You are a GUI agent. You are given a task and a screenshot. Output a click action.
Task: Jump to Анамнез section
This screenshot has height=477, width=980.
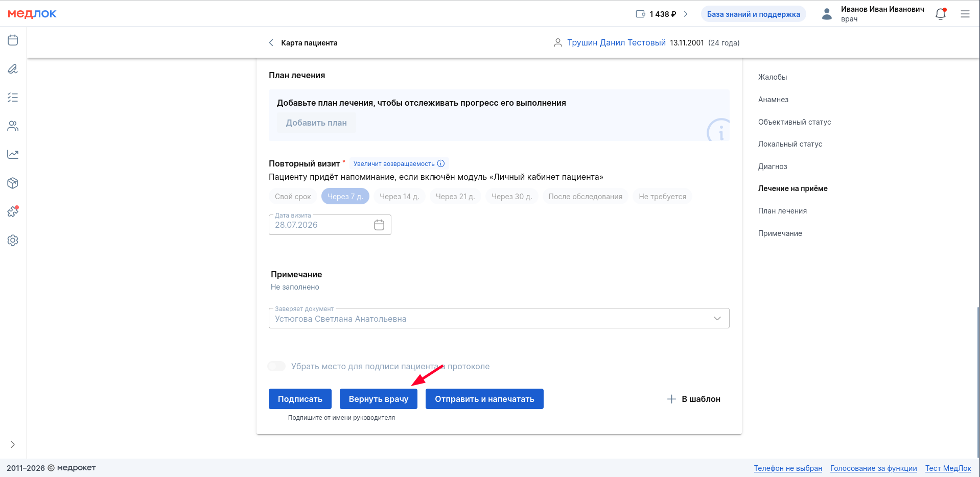click(773, 100)
